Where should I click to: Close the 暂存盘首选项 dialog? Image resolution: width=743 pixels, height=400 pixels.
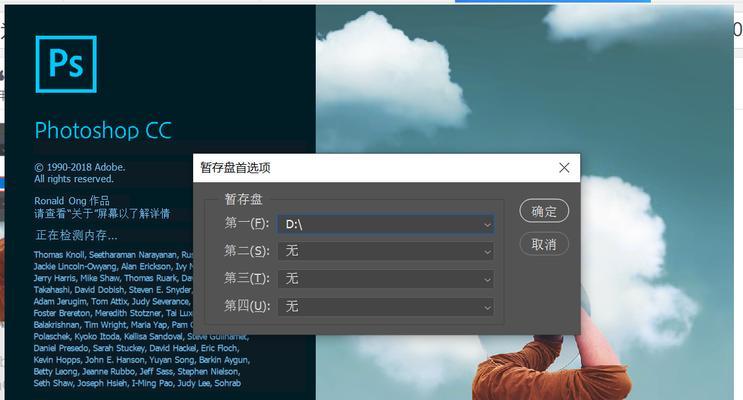[x=564, y=168]
